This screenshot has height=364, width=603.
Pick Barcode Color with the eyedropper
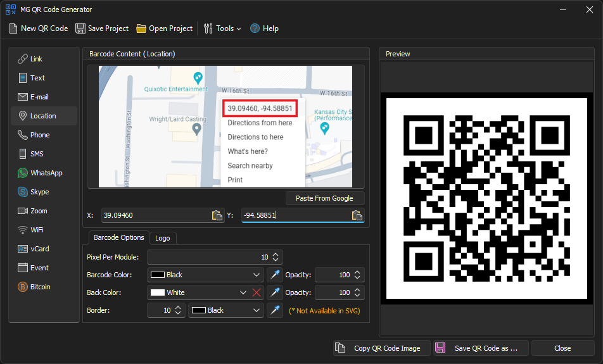pos(275,275)
